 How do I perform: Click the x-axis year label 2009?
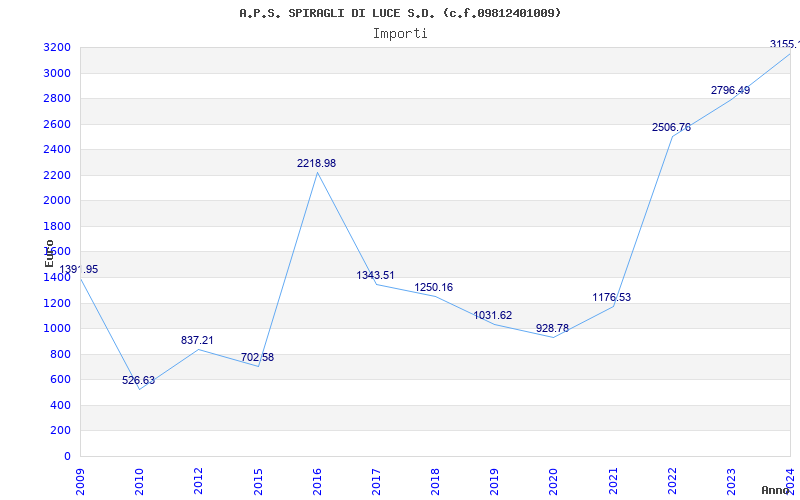tap(80, 481)
